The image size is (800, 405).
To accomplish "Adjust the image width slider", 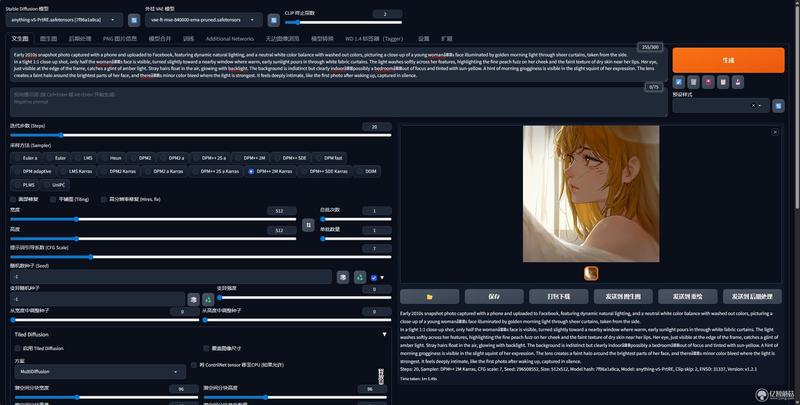I will click(153, 219).
